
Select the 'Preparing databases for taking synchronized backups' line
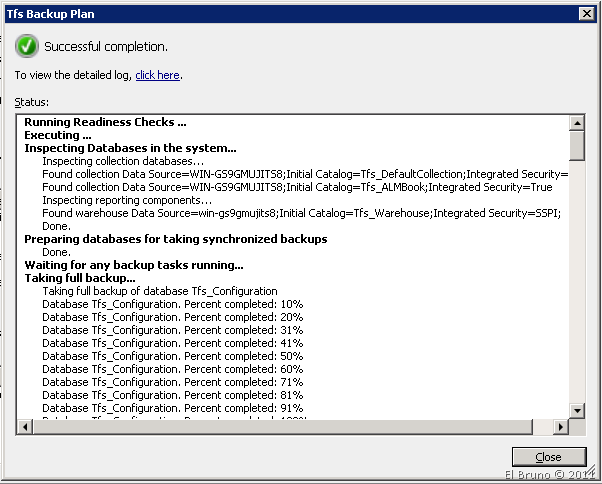pos(175,239)
